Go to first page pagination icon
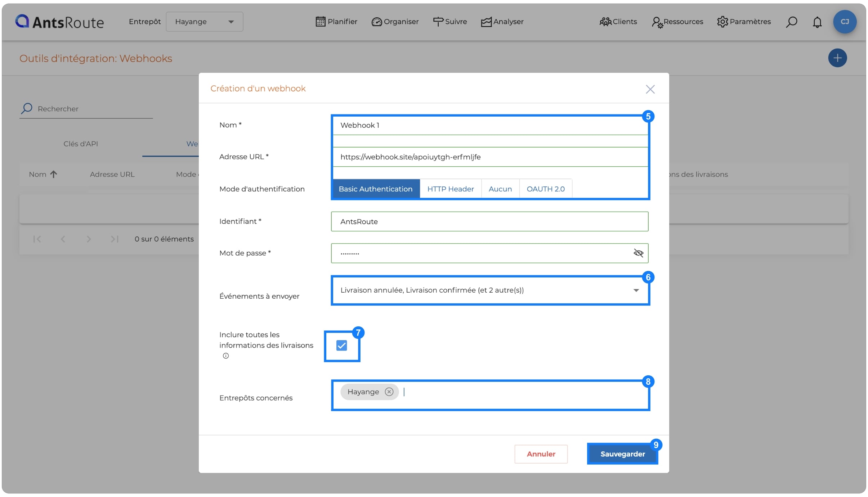Image resolution: width=868 pixels, height=497 pixels. pos(37,239)
